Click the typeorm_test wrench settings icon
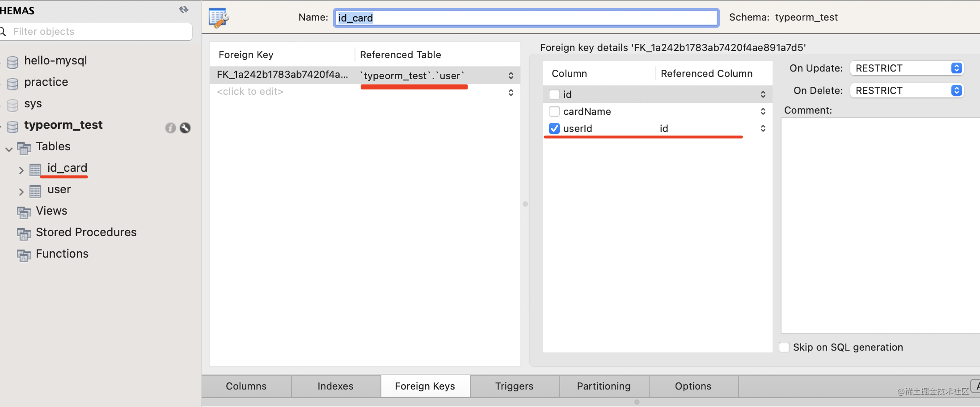Screen dimensions: 980x407 (185, 128)
